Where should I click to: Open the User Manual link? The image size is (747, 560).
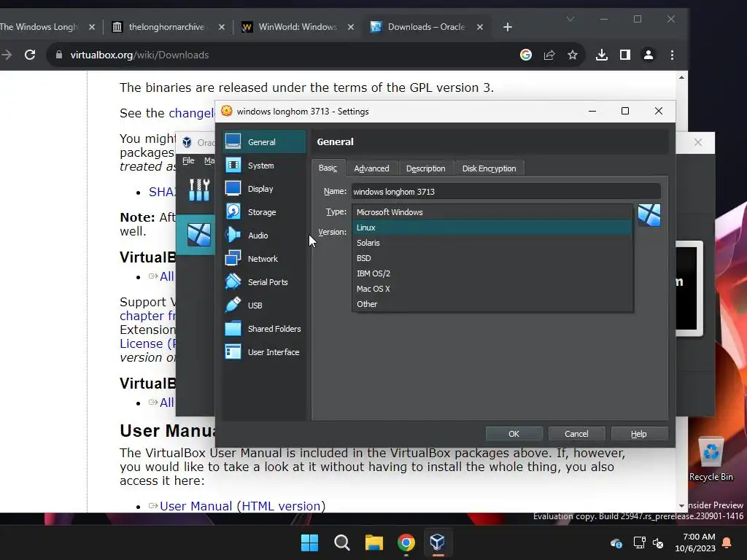[196, 506]
